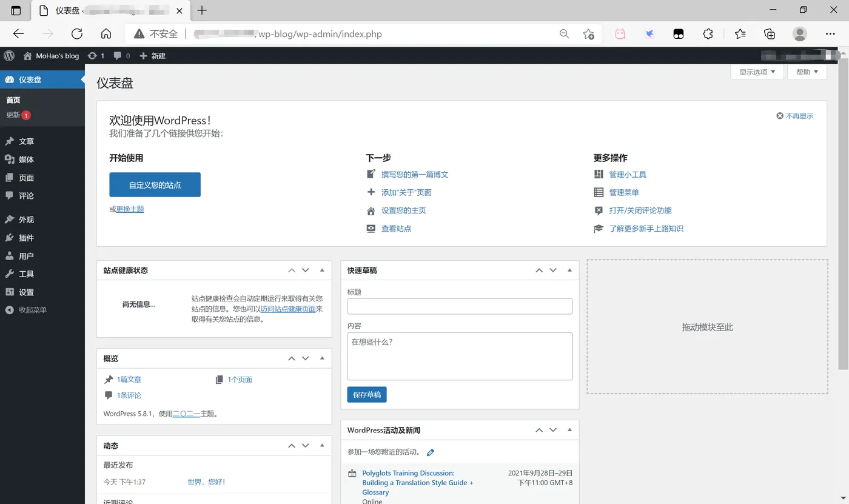Viewport: 849px width, 504px height.
Task: Move WordPress活动及新闻 widget down
Action: pyautogui.click(x=553, y=430)
